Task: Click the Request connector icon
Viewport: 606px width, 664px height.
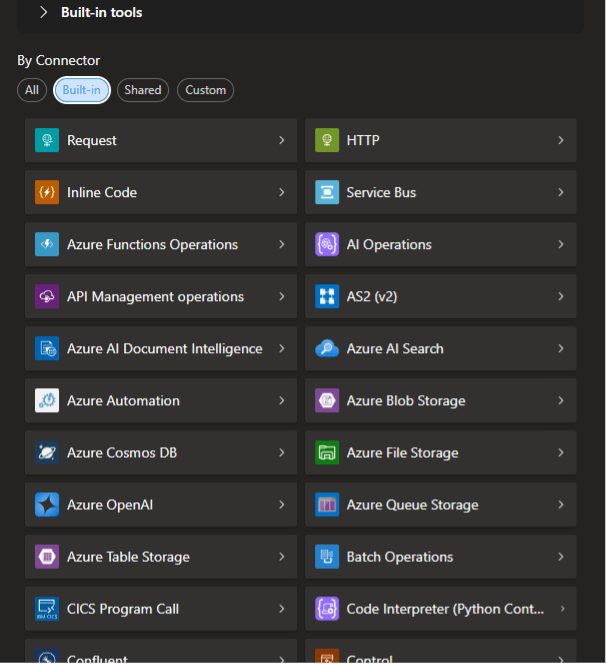Action: (x=47, y=141)
